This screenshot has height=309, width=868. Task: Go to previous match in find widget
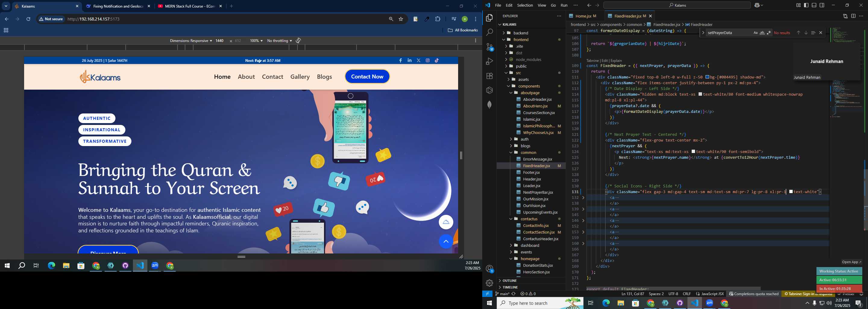pos(798,33)
